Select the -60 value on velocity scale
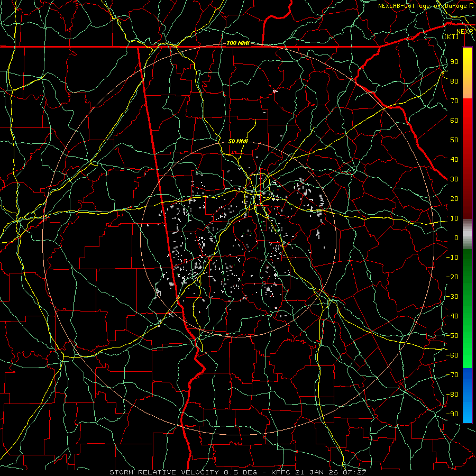The width and height of the screenshot is (476, 476). point(452,355)
